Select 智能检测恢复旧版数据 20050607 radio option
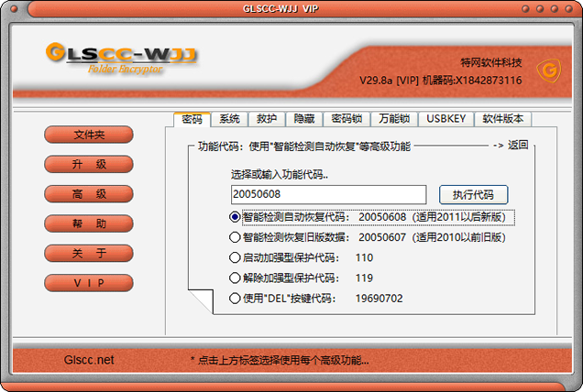Image resolution: width=583 pixels, height=392 pixels. click(x=368, y=237)
